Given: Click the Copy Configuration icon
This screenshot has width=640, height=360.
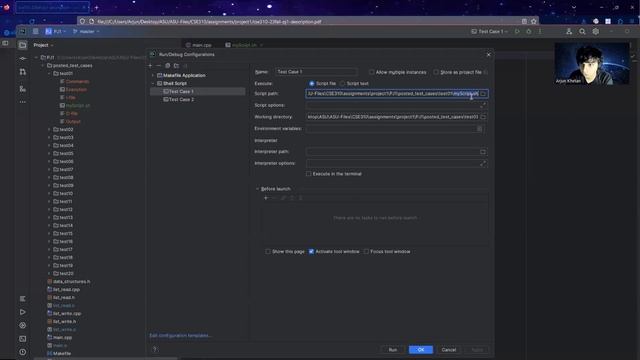Looking at the screenshot, I should [167, 65].
